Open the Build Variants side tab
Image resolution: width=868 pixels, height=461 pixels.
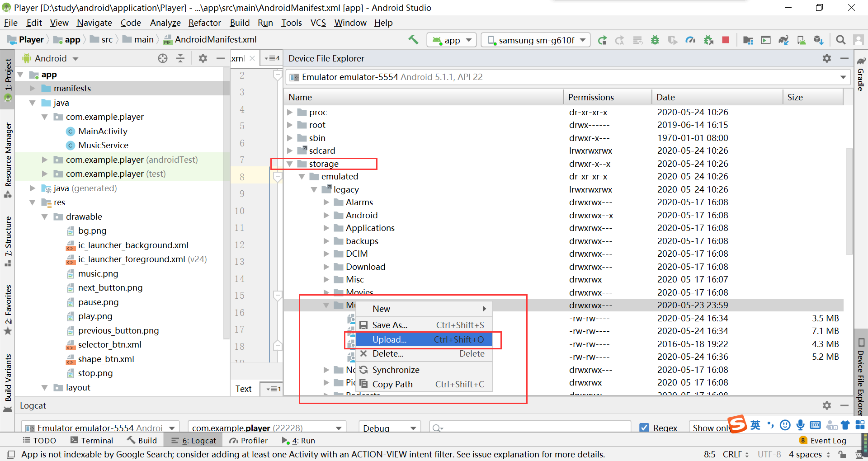point(8,382)
